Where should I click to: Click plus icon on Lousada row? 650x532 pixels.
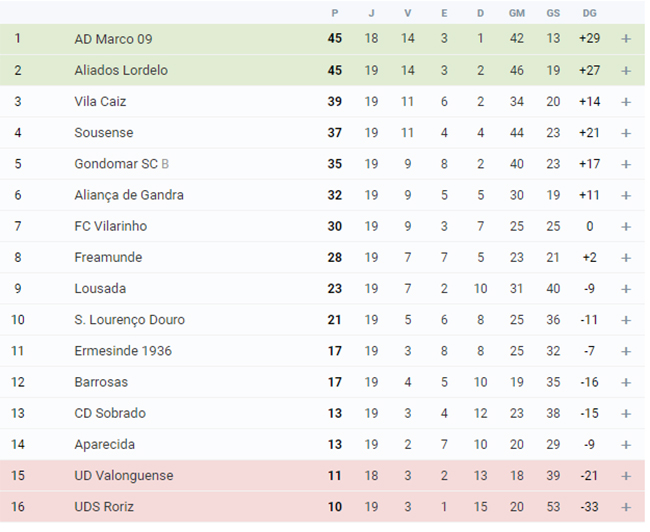(x=626, y=289)
